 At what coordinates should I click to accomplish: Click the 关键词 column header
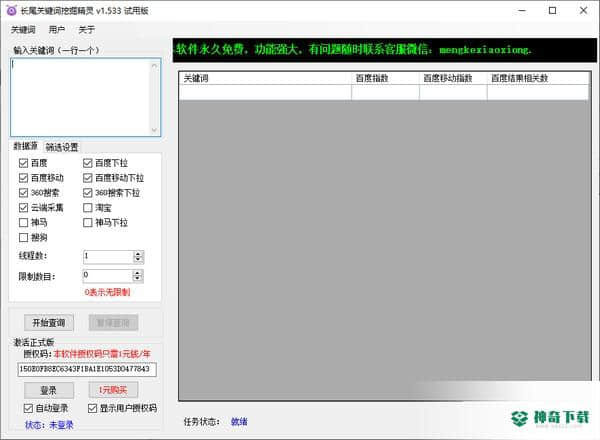coord(265,78)
